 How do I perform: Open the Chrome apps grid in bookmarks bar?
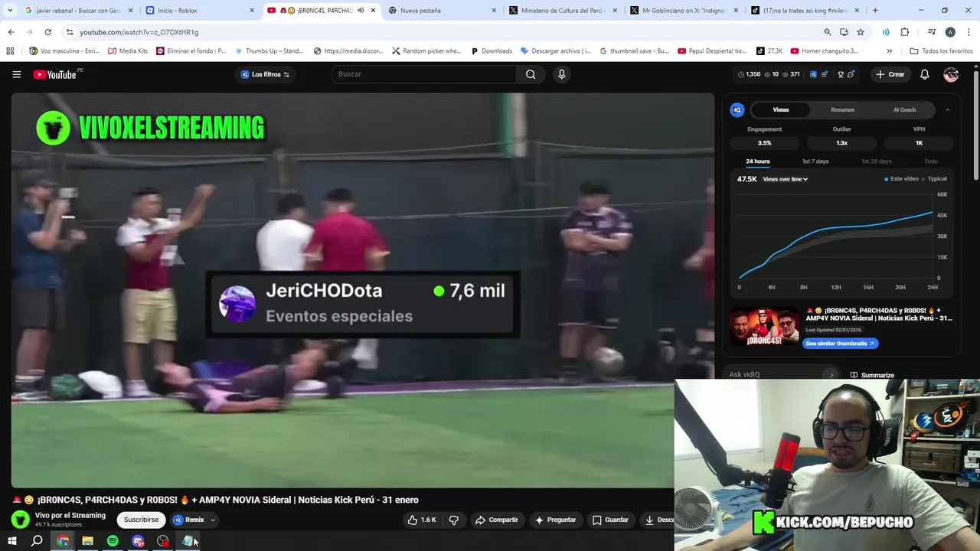click(10, 51)
